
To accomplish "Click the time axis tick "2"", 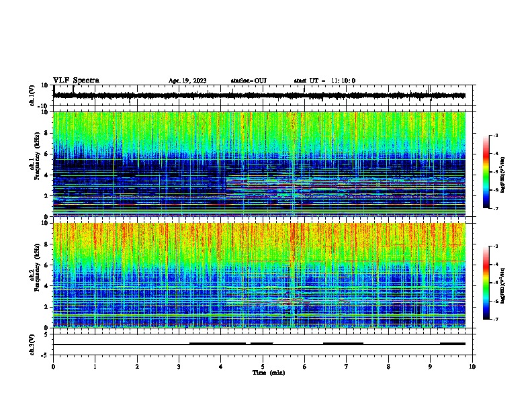I will click(137, 367).
